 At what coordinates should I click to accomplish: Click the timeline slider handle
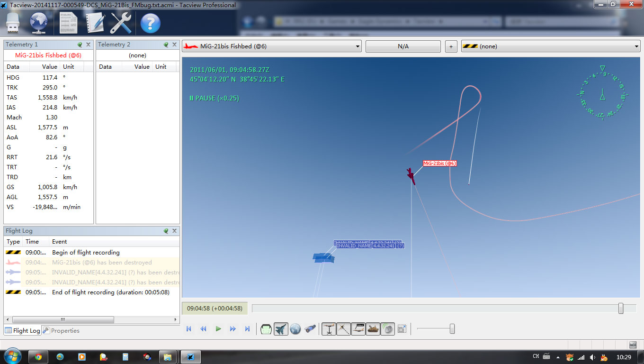click(x=621, y=309)
